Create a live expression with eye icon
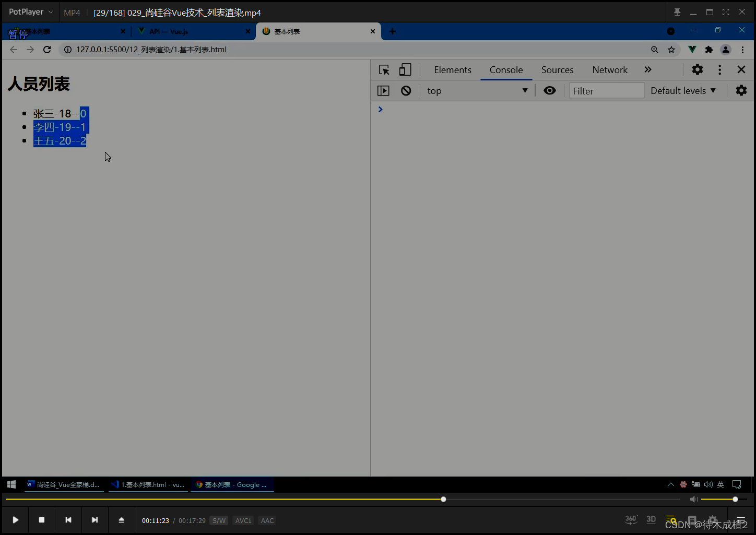Image resolution: width=756 pixels, height=535 pixels. (x=550, y=90)
